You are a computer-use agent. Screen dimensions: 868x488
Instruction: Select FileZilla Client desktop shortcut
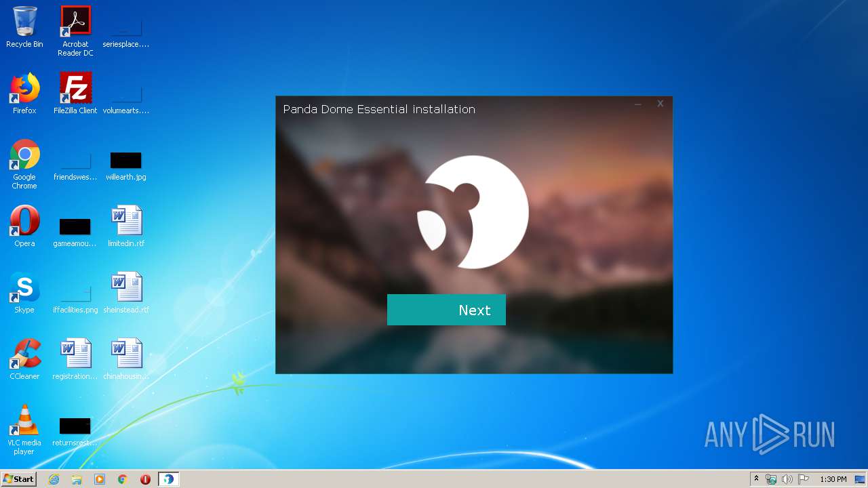click(75, 94)
